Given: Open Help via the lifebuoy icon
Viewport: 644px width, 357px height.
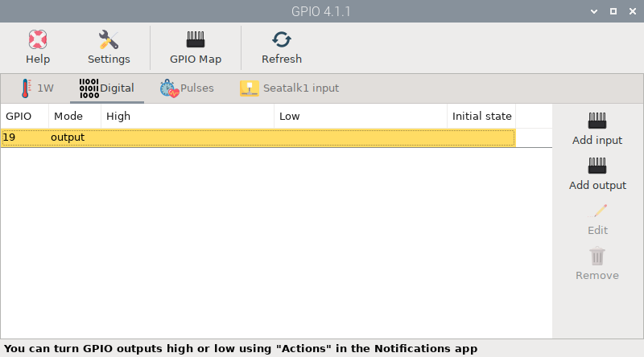Looking at the screenshot, I should [38, 40].
